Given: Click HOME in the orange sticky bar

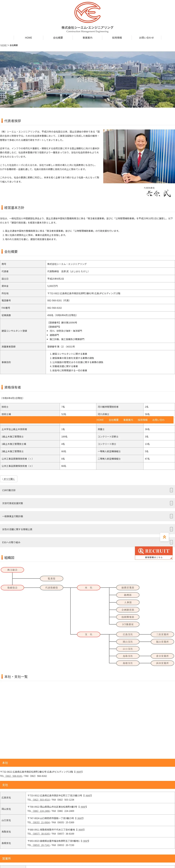Looking at the screenshot, I should [x=100, y=420].
